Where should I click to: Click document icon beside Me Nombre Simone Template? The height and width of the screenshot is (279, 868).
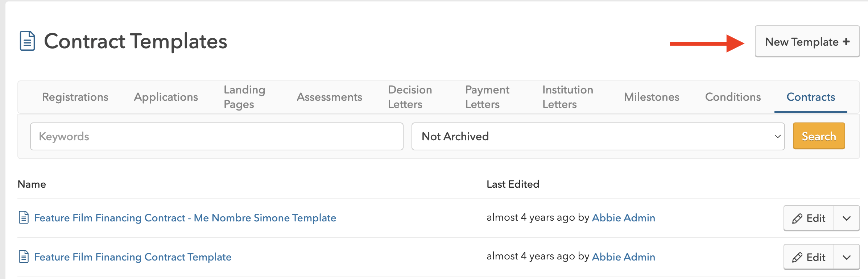[x=24, y=217]
